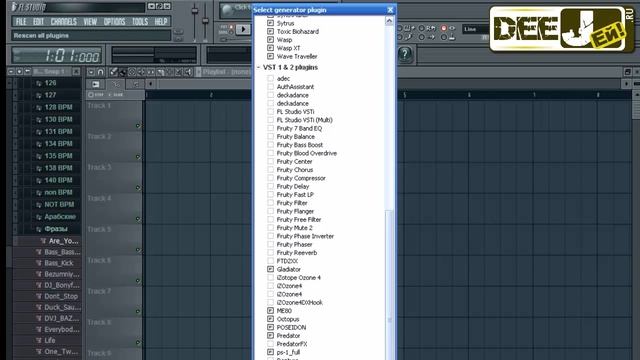The width and height of the screenshot is (640, 360).
Task: Expand the 126 folder in browser
Action: point(39,83)
